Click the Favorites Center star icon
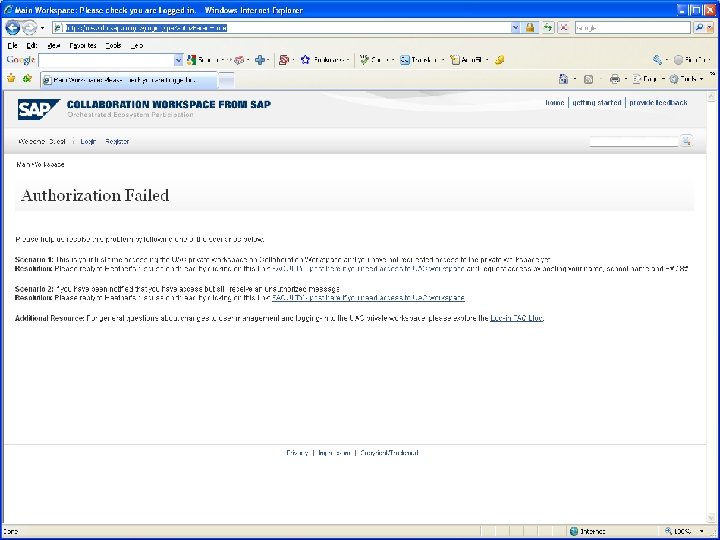 tap(11, 79)
